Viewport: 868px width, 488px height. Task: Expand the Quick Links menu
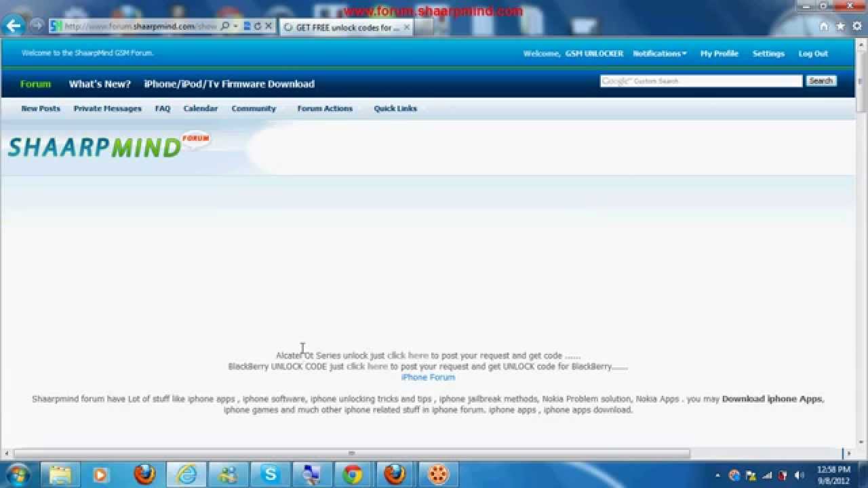pos(395,108)
